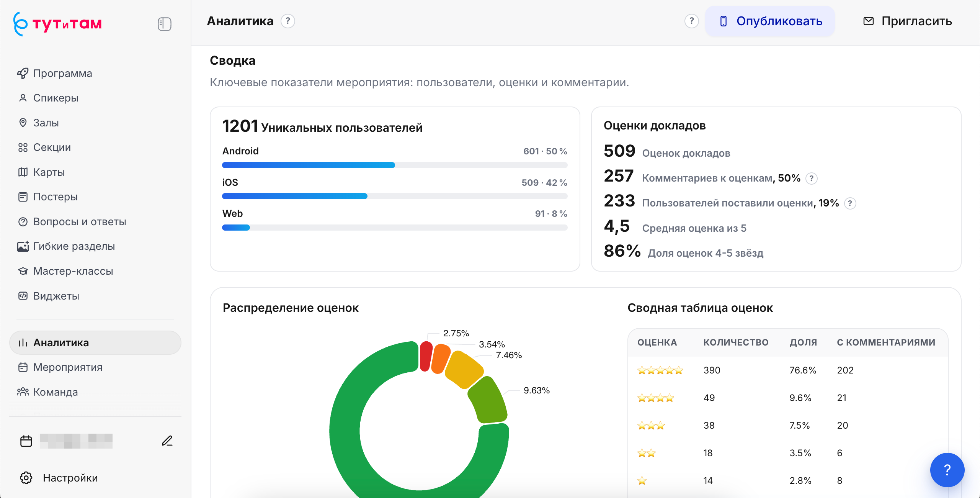This screenshot has width=980, height=498.
Task: Click the Мероприятия calendar icon
Action: [x=23, y=367]
